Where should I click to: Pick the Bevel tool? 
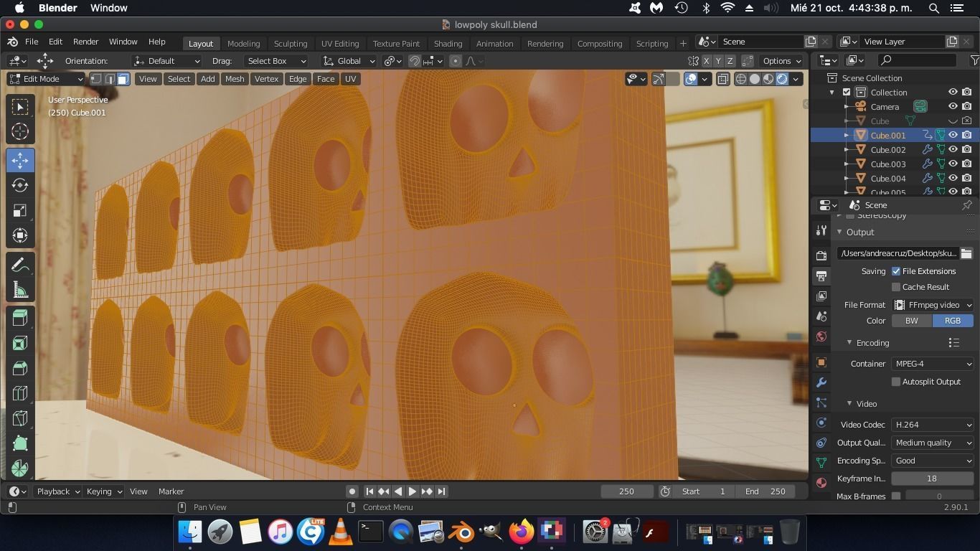20,393
